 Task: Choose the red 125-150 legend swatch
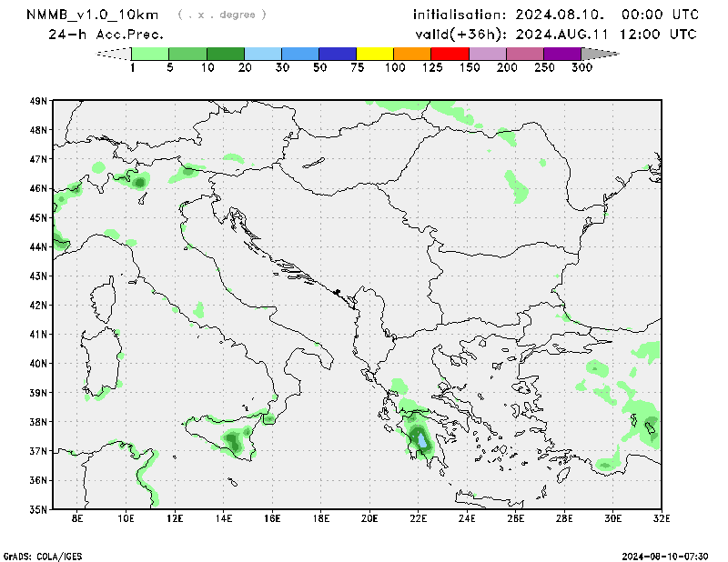(x=450, y=55)
